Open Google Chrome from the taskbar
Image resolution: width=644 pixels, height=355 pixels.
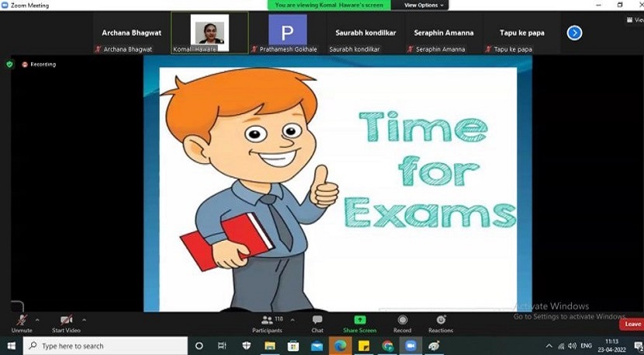(387, 346)
